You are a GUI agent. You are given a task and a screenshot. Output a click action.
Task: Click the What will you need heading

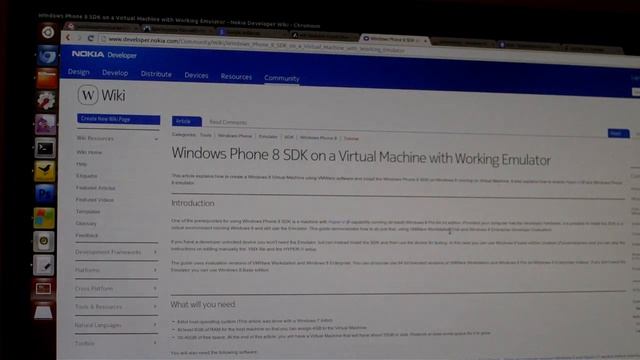(x=203, y=304)
